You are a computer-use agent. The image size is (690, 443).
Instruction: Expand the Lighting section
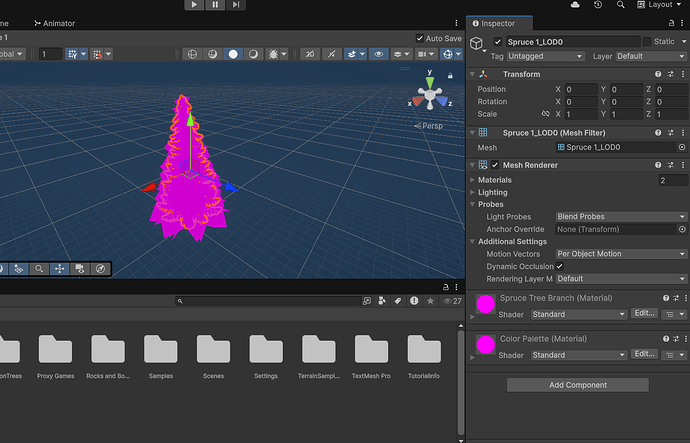[473, 192]
